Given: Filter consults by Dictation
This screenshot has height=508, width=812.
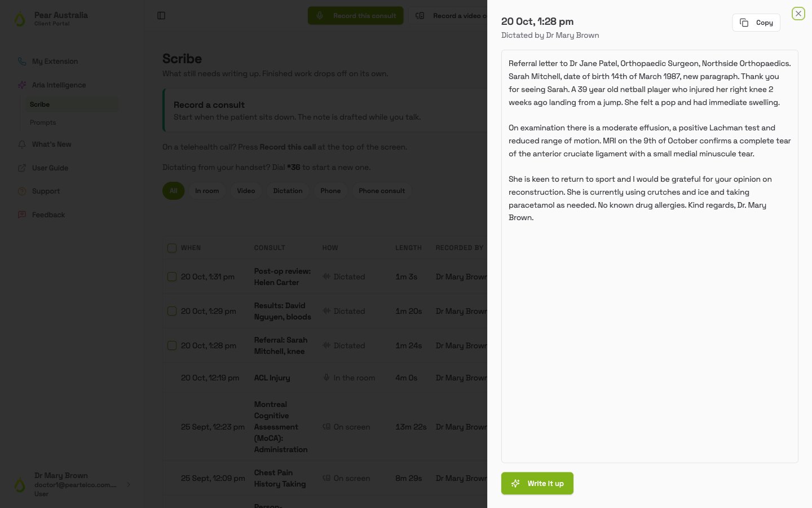Looking at the screenshot, I should coord(288,191).
